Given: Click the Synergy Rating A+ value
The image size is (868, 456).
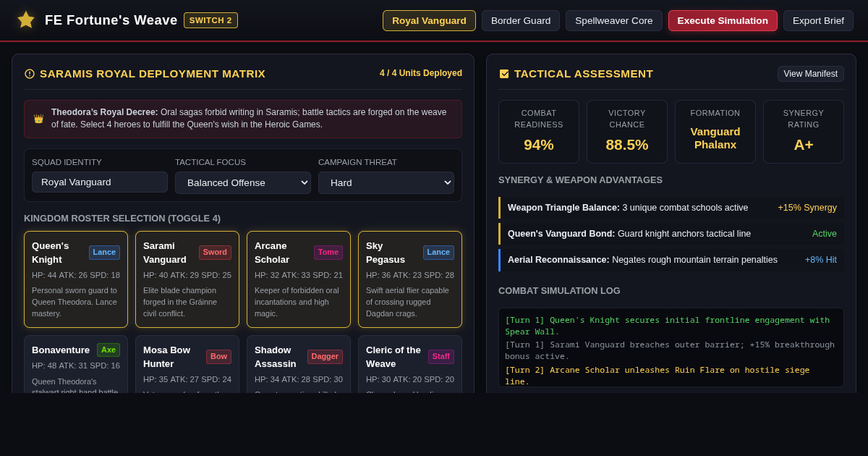Looking at the screenshot, I should [804, 145].
